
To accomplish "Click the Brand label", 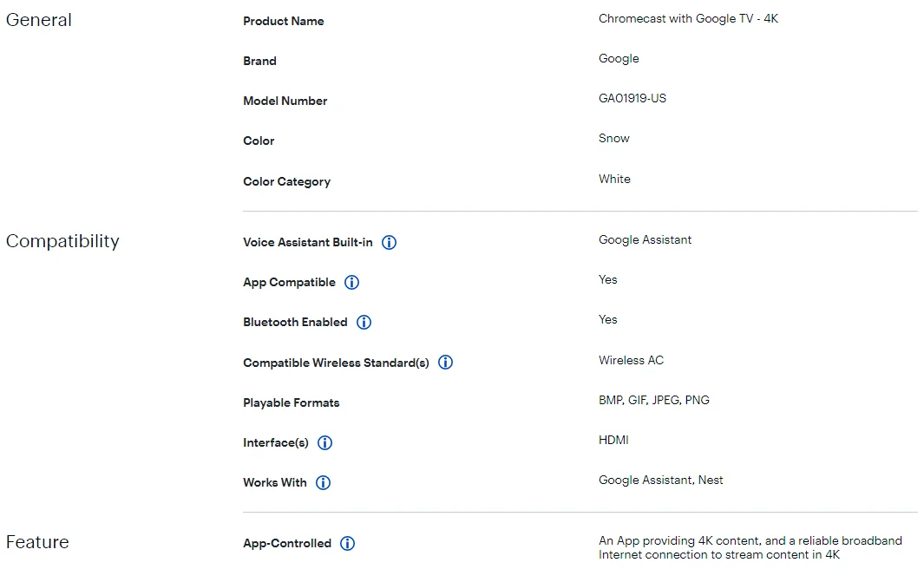I will (x=260, y=62).
